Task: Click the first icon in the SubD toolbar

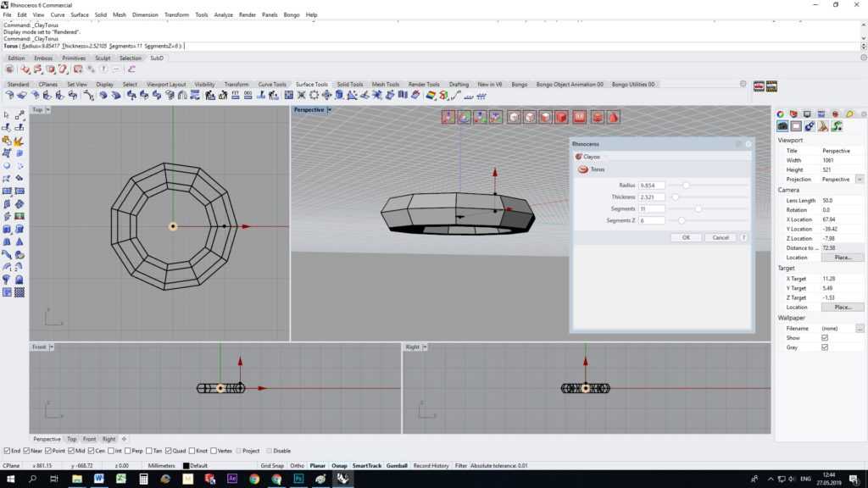Action: [10, 69]
